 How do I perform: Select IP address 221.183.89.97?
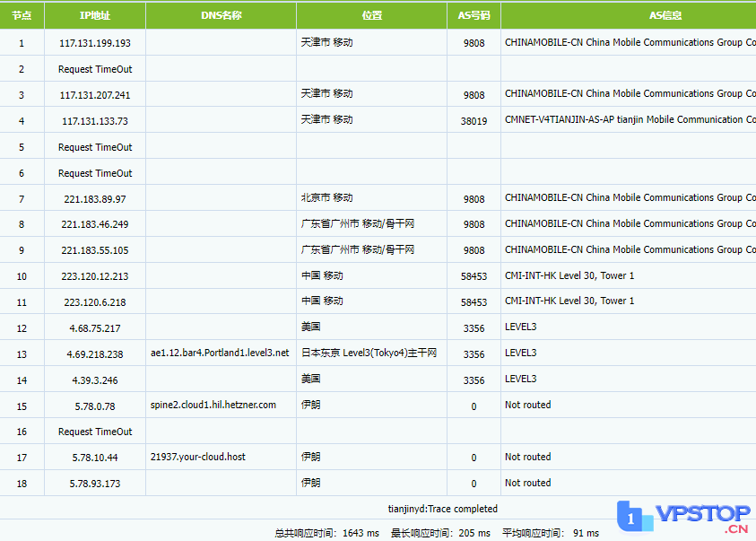95,199
